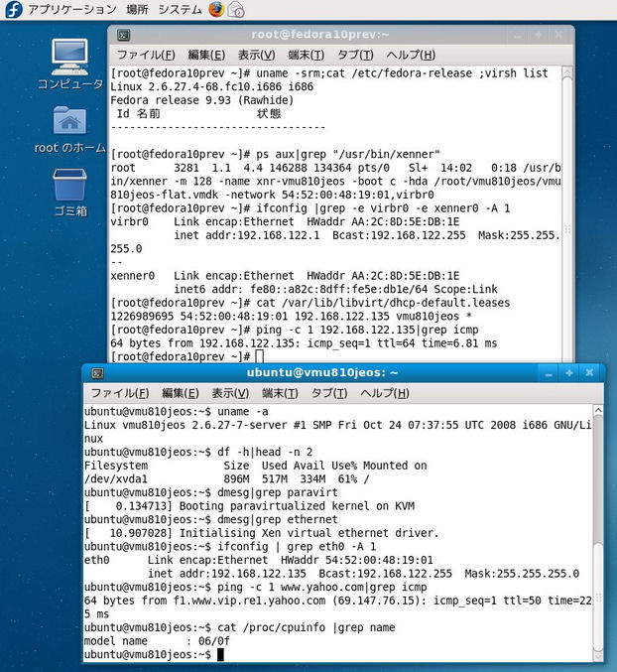617x672 pixels.
Task: Click scrollbar track in root@fedora10prev terminal
Action: point(566,219)
